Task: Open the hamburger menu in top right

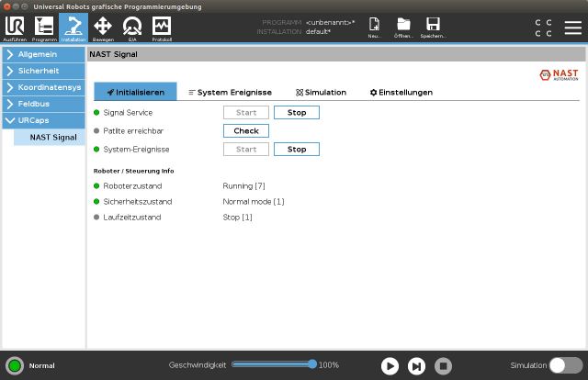Action: click(x=572, y=28)
